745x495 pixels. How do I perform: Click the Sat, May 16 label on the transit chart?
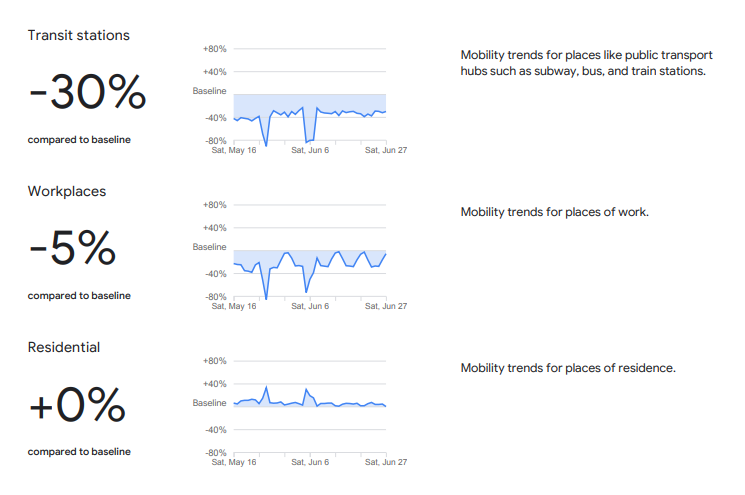point(233,150)
